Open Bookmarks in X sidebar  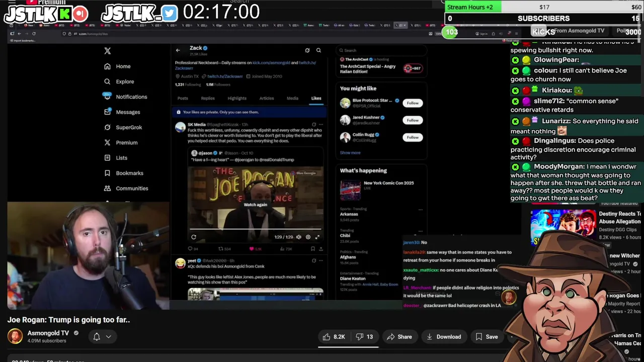123,173
